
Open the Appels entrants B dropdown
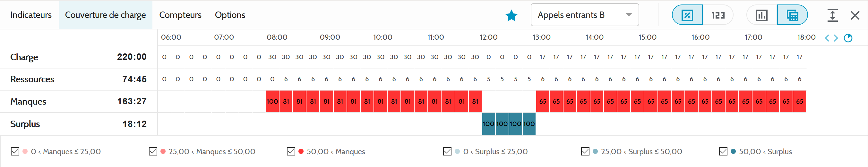pyautogui.click(x=585, y=15)
